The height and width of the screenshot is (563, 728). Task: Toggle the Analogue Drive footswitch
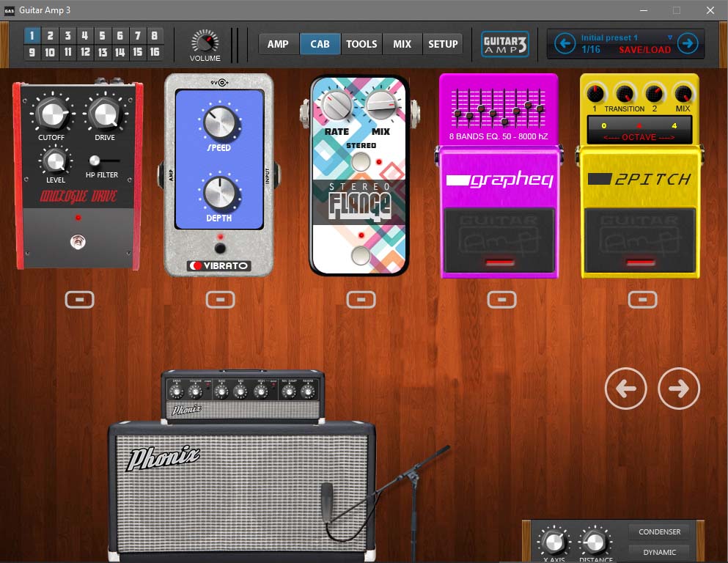point(78,242)
